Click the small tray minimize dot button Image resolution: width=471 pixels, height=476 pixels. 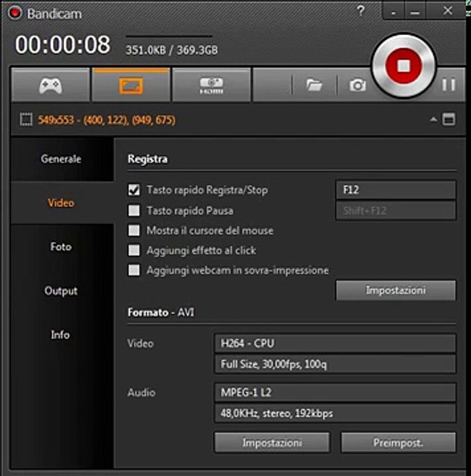coord(393,12)
